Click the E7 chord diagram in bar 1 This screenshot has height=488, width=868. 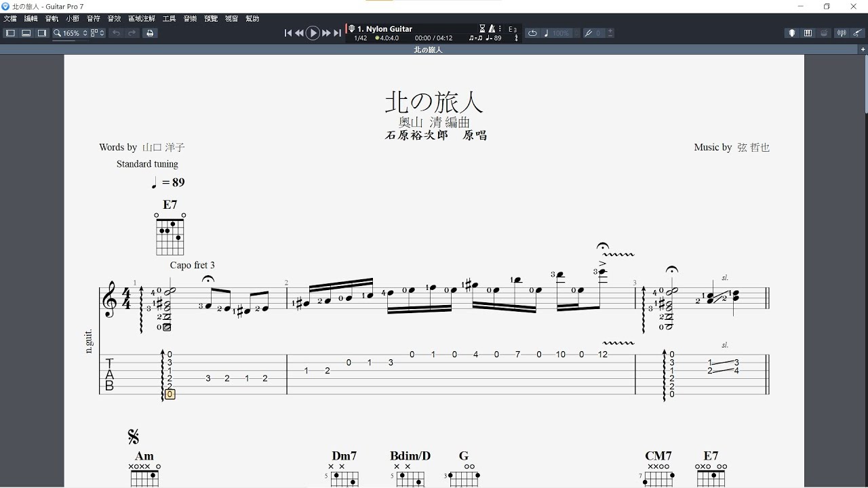coord(170,233)
